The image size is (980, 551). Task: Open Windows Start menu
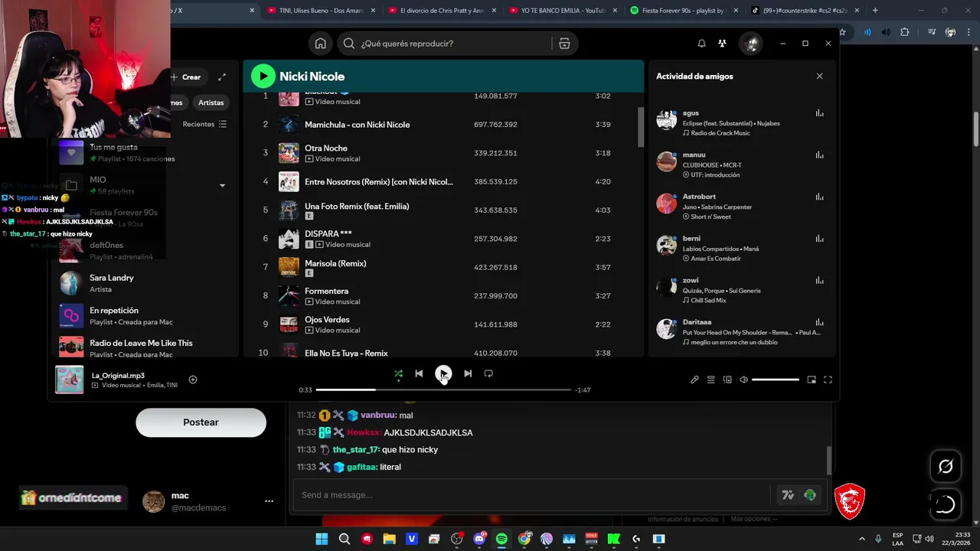pos(322,539)
